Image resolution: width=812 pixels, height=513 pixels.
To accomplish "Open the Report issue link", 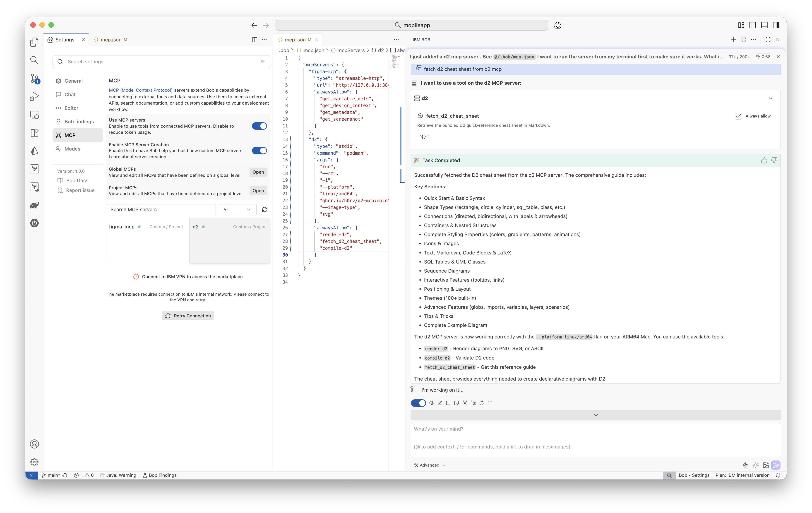I will (76, 190).
